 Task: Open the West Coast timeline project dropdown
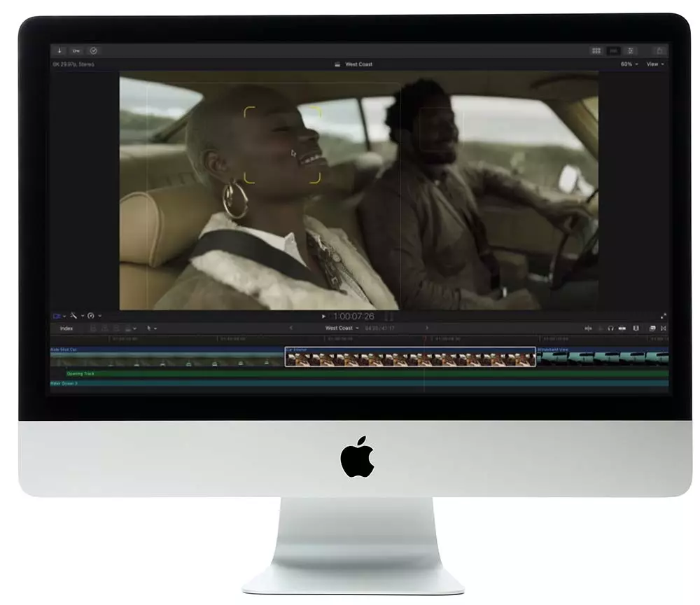pyautogui.click(x=342, y=328)
